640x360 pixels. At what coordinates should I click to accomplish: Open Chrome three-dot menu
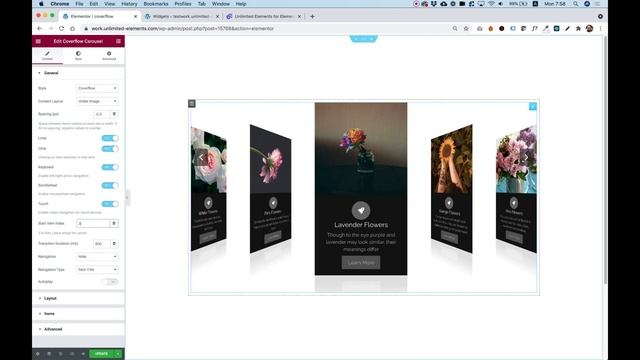tap(600, 29)
